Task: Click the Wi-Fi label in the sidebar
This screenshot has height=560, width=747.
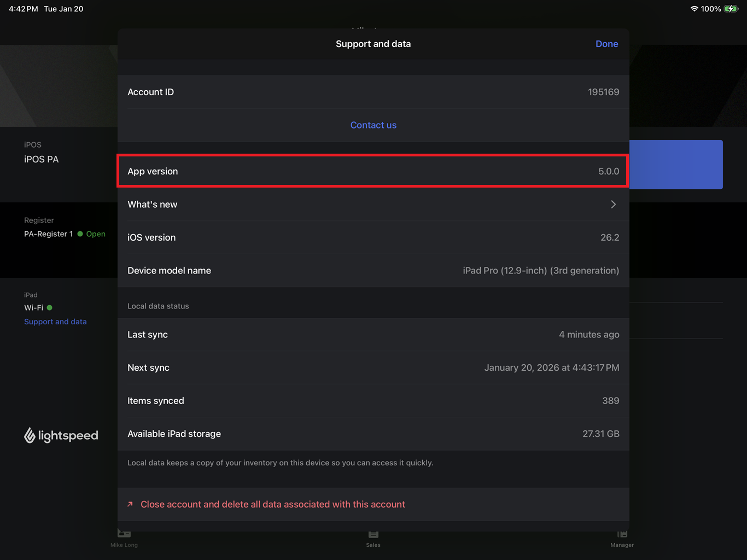Action: point(33,308)
